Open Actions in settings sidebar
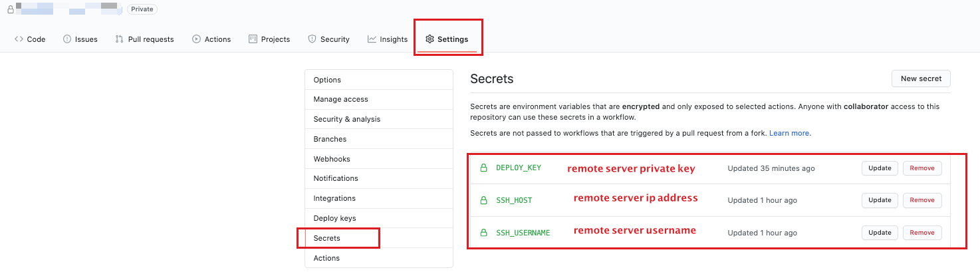The height and width of the screenshot is (274, 980). tap(378, 258)
